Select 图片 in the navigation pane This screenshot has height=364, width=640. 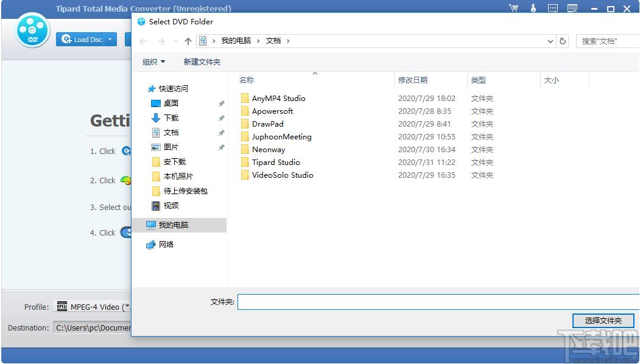click(x=171, y=147)
